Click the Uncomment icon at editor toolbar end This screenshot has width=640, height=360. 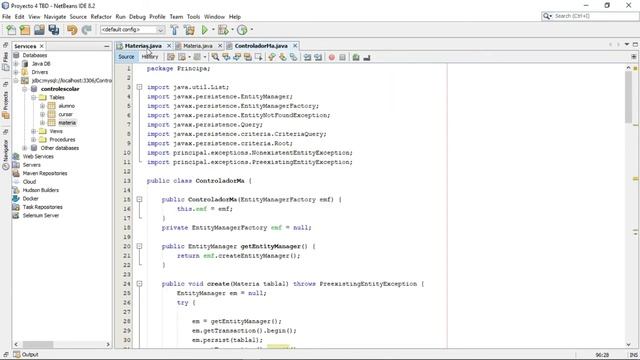[367, 58]
